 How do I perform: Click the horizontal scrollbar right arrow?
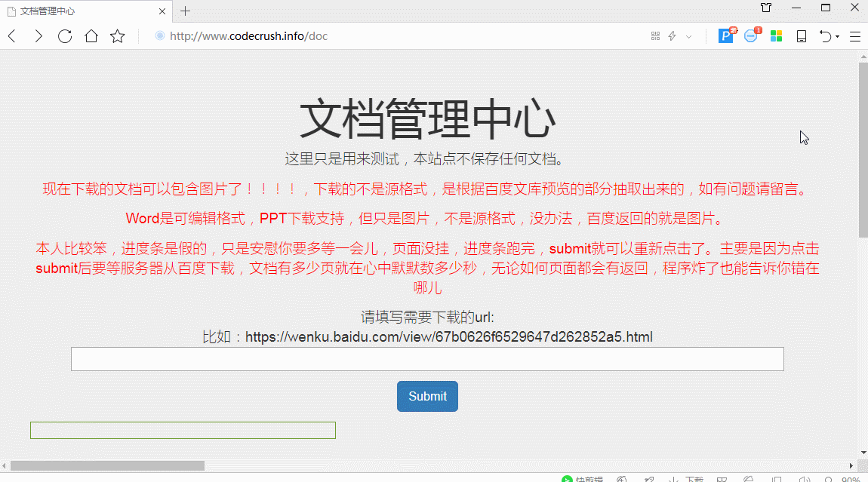[851, 466]
